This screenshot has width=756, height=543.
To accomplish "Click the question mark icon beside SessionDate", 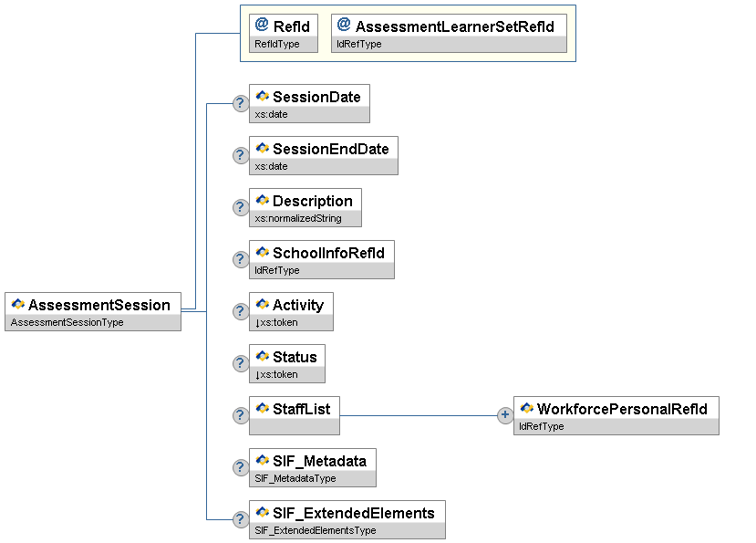I will 241,103.
